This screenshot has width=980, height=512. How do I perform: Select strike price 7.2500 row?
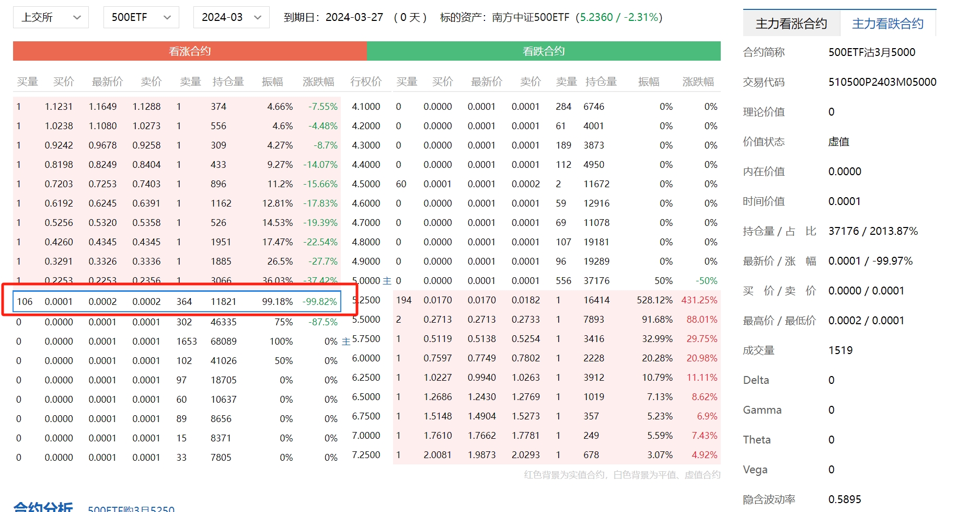click(366, 455)
